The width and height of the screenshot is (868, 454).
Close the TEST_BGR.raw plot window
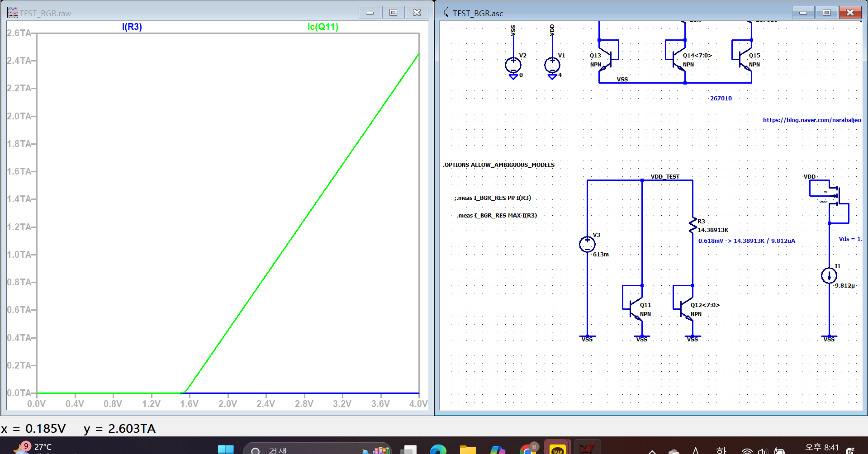[x=417, y=13]
